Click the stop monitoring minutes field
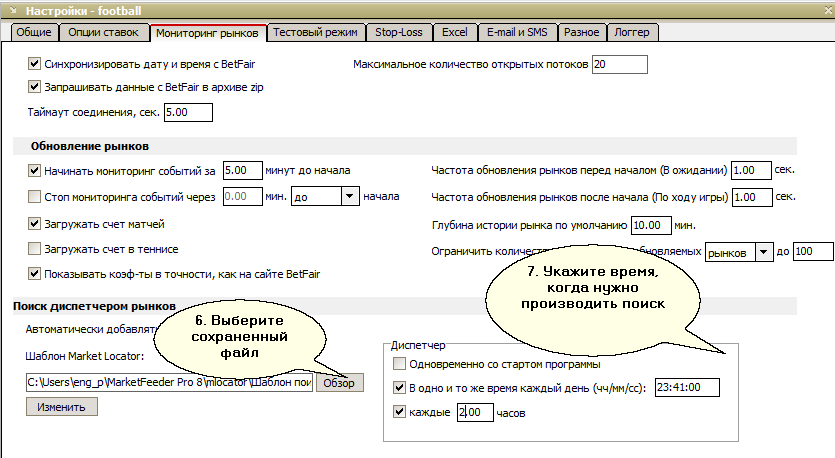 [x=243, y=197]
